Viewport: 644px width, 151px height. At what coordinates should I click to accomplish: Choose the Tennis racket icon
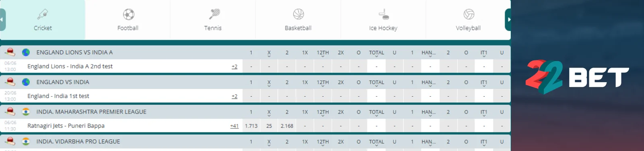click(x=214, y=14)
